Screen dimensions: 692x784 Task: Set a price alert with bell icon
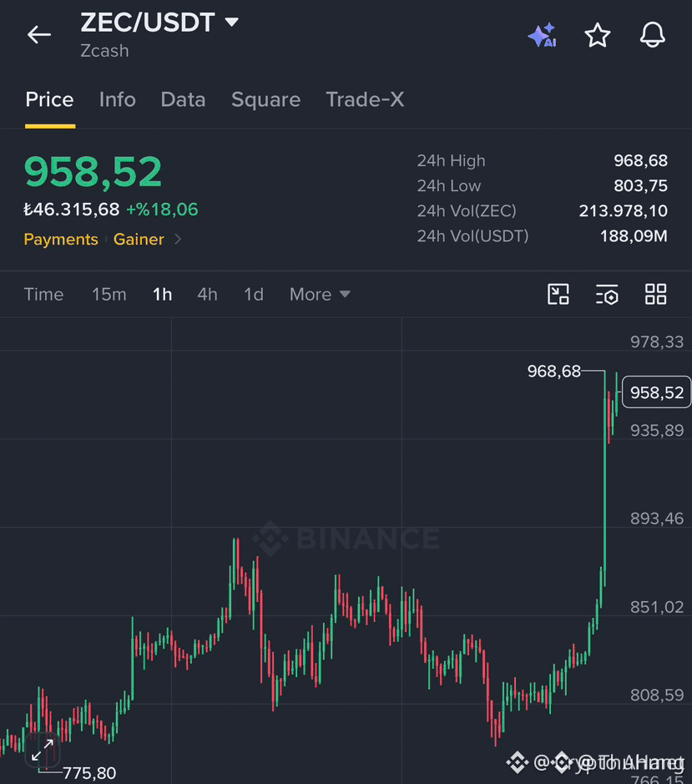[x=653, y=35]
